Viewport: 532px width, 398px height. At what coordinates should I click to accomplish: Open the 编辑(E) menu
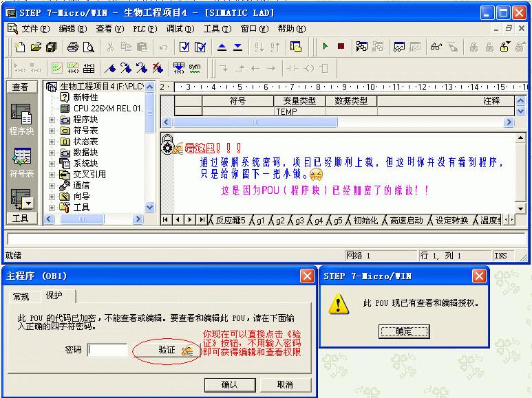(72, 29)
